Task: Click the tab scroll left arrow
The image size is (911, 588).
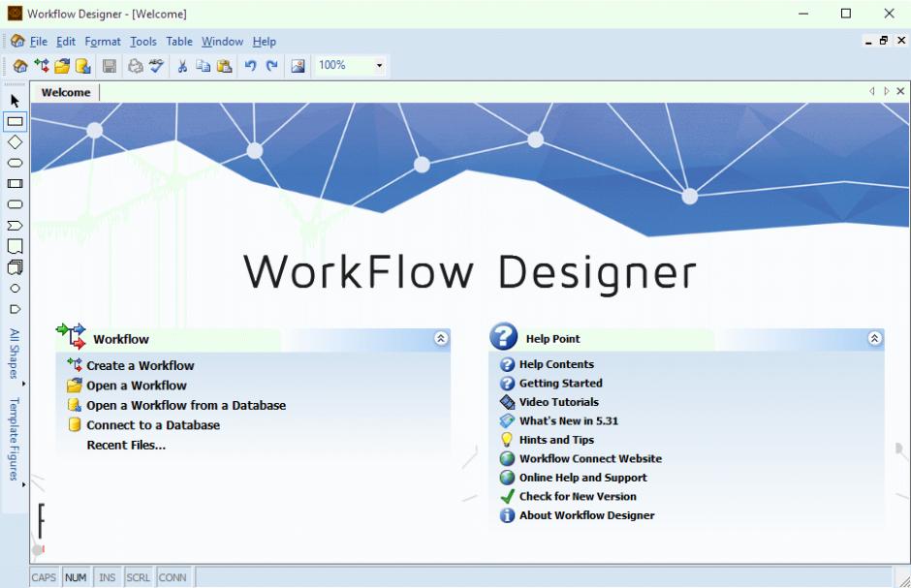Action: tap(871, 91)
